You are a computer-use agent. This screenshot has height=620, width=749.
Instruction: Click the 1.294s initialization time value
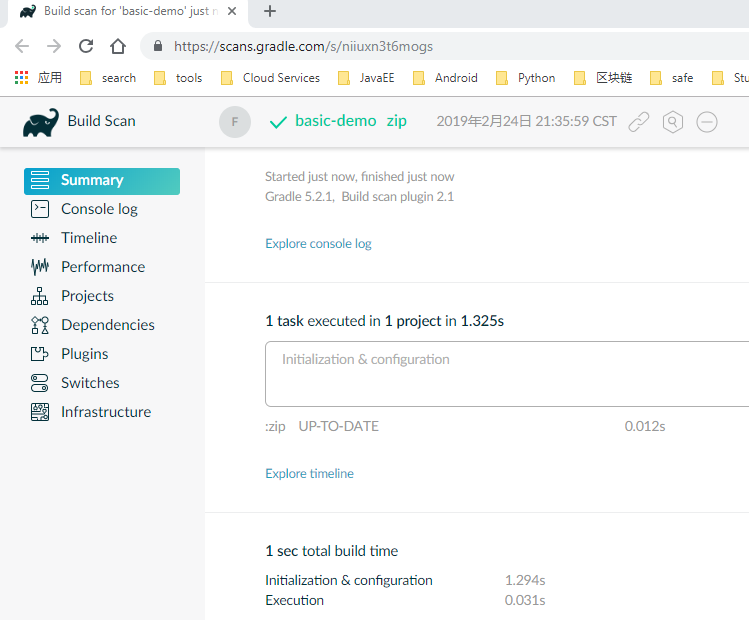pyautogui.click(x=525, y=580)
